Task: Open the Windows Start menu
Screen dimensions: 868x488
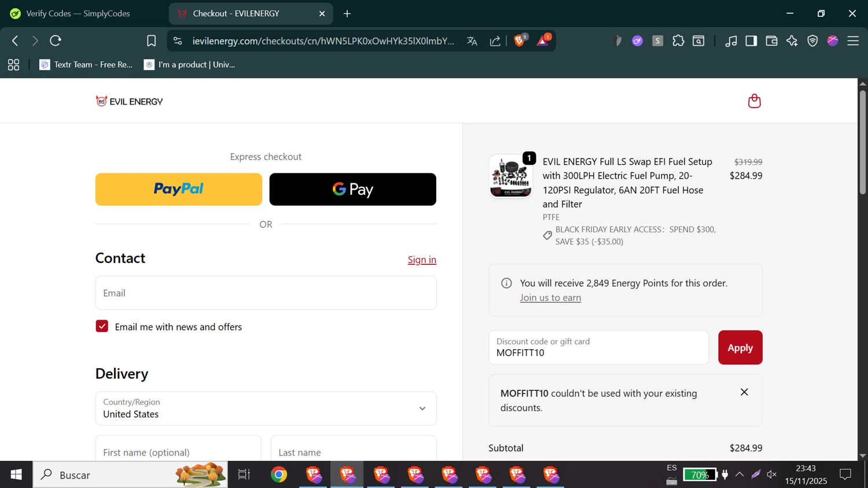Action: pos(16,475)
